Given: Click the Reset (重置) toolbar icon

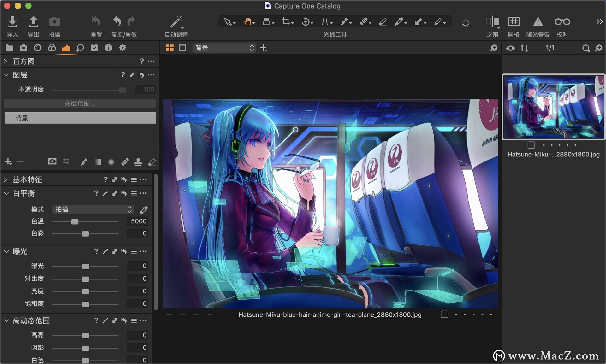Looking at the screenshot, I should coord(96,21).
